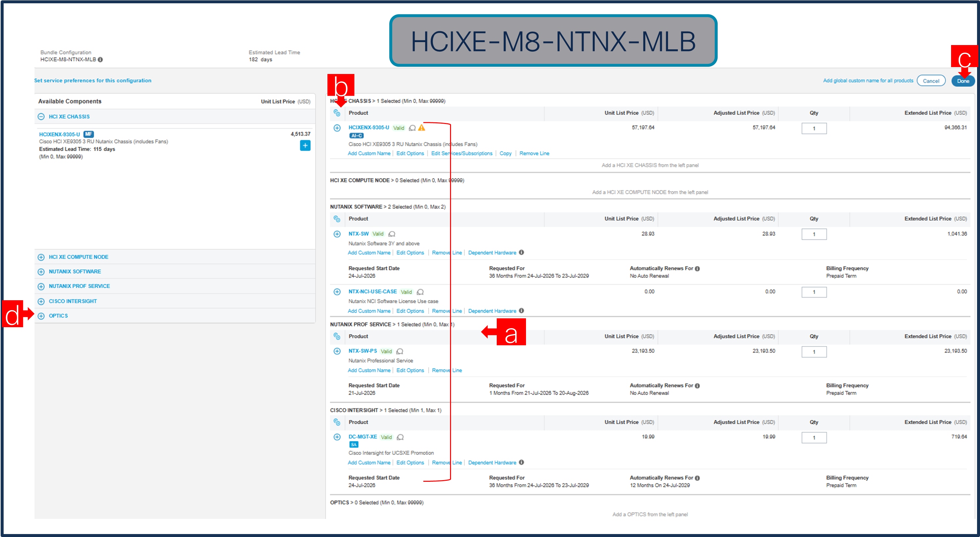Click the Qty field for NTX-NCI-USE-CASE

pyautogui.click(x=814, y=292)
